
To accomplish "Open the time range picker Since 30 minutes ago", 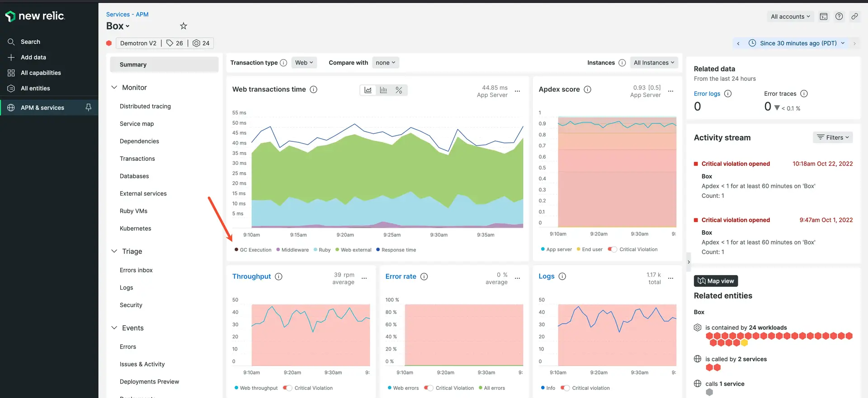I will [798, 43].
